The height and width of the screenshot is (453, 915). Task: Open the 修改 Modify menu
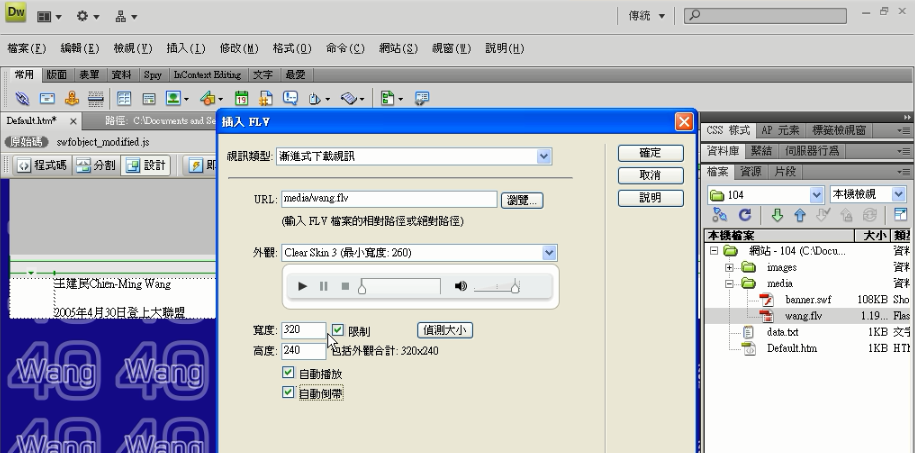pyautogui.click(x=239, y=48)
